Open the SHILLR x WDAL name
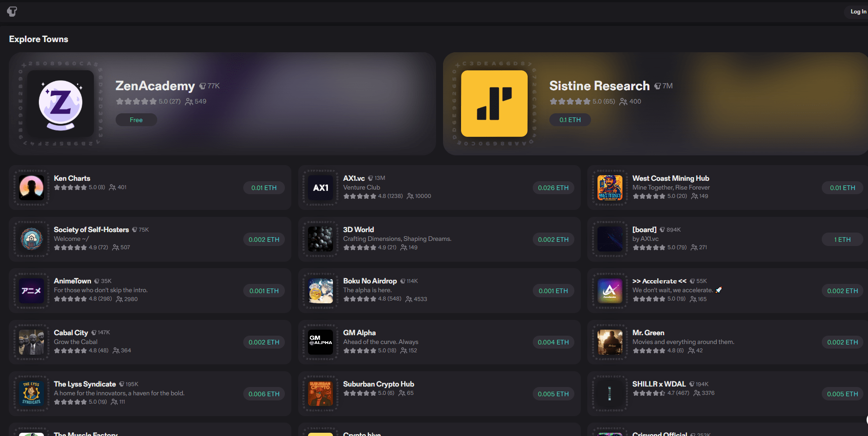This screenshot has width=868, height=436. (659, 384)
